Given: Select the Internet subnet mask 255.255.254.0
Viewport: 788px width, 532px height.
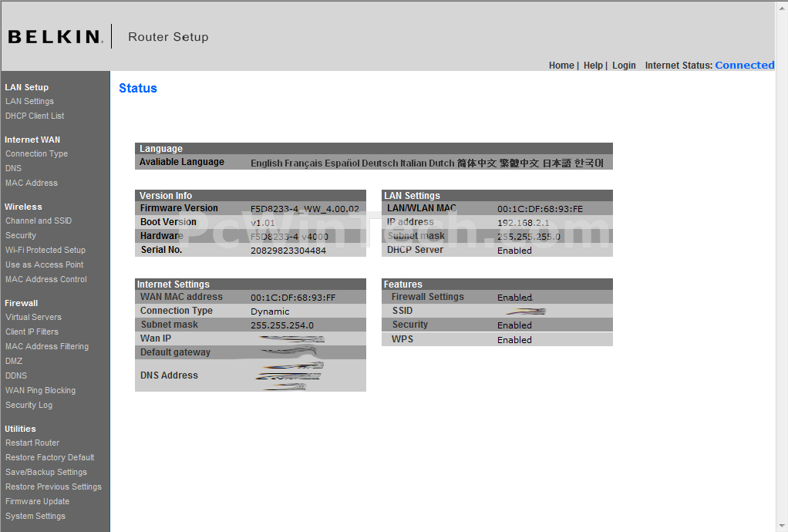Looking at the screenshot, I should (x=282, y=325).
